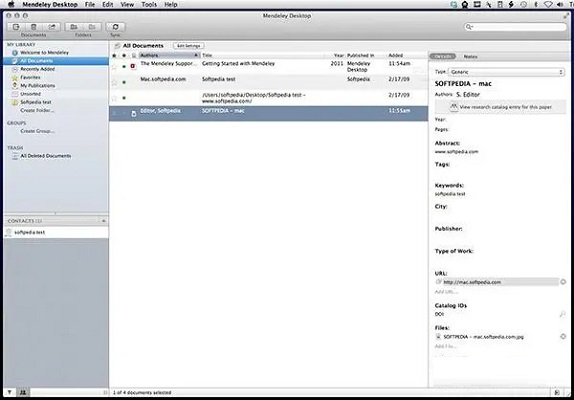Open the URL link icon beside mac.softpedia.com
This screenshot has width=574, height=400.
click(x=439, y=281)
